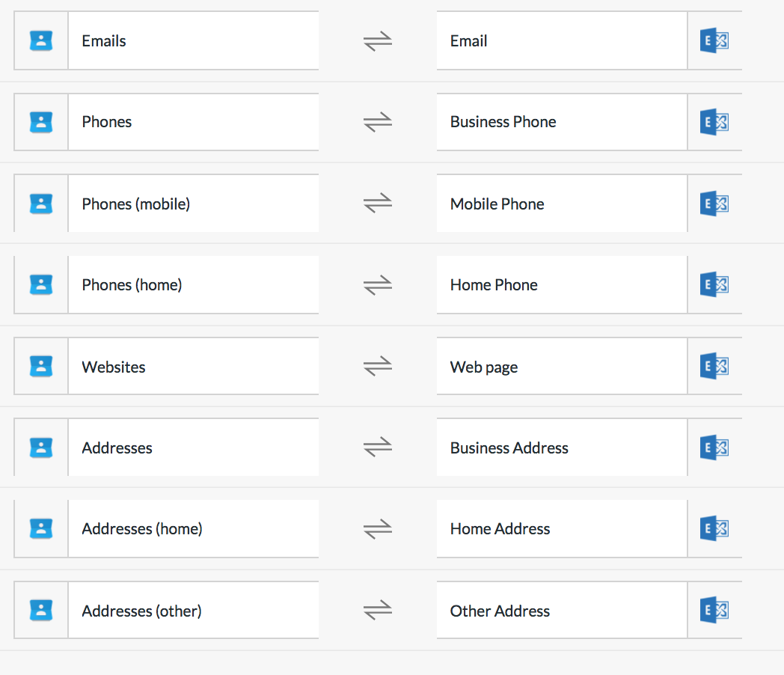Click the Exchange icon beside Business Address
Image resolution: width=784 pixels, height=675 pixels.
coord(714,447)
